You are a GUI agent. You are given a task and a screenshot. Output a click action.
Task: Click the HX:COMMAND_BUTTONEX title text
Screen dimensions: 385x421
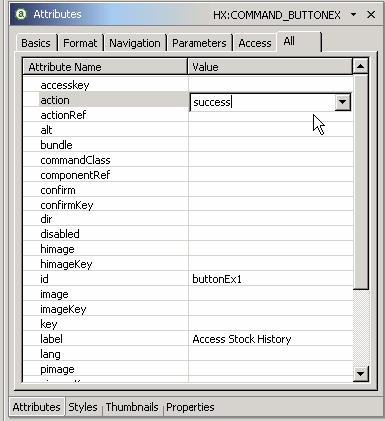[277, 15]
